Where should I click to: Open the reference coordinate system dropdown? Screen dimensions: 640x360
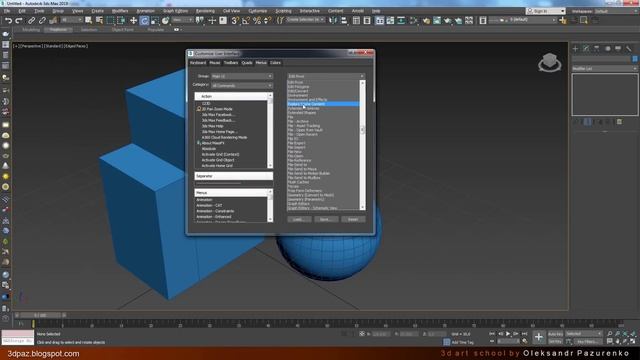tap(182, 20)
